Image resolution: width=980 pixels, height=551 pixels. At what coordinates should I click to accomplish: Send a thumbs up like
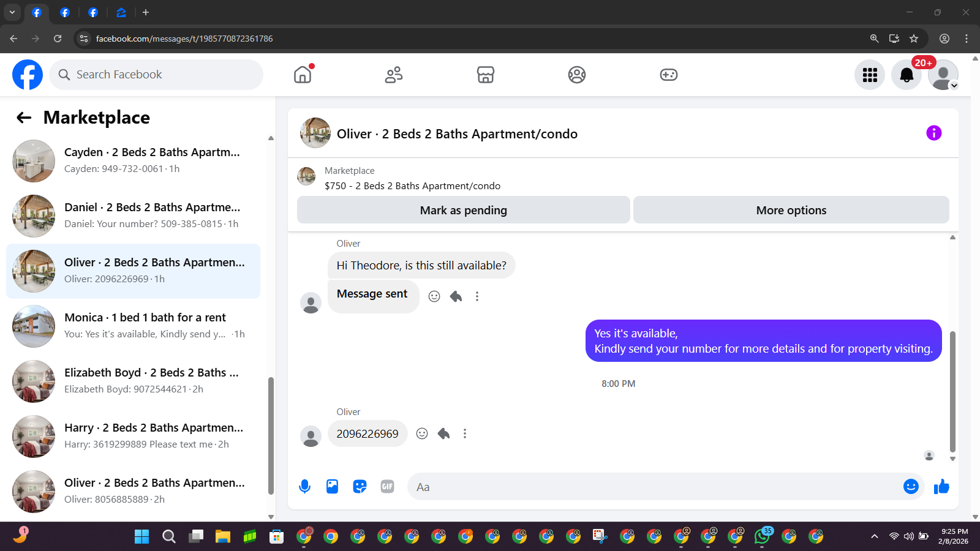(941, 487)
